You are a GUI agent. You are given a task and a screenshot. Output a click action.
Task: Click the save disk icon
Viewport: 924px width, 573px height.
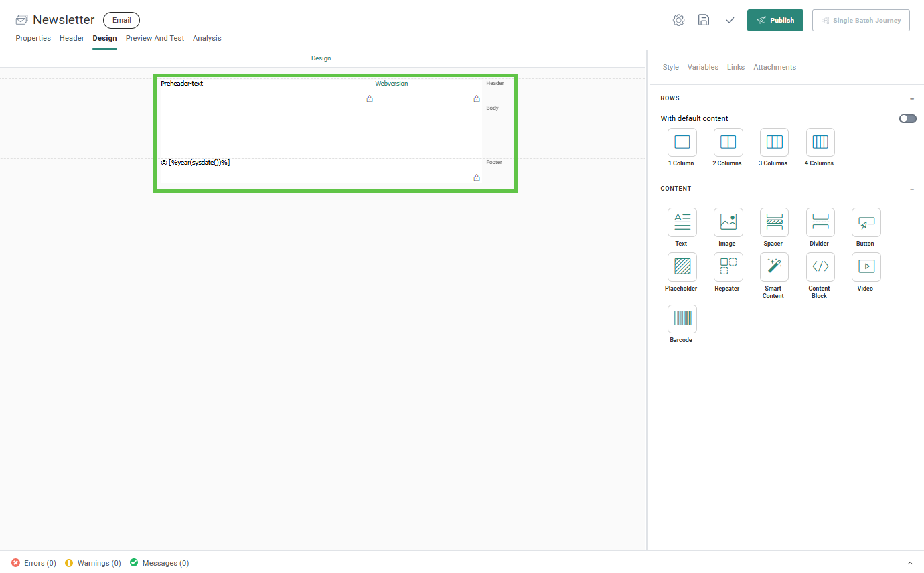pyautogui.click(x=704, y=20)
